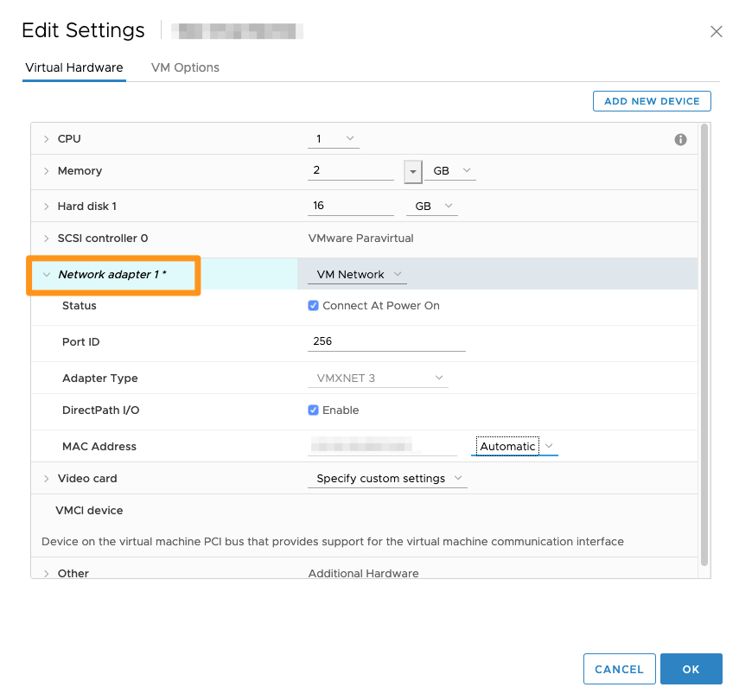Screen dimensions: 739x700
Task: Switch to the VM Options tab
Action: tap(184, 67)
